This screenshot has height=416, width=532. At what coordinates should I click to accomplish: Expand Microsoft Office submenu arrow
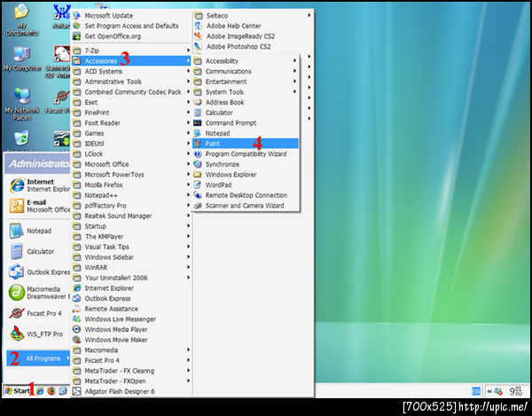point(188,164)
